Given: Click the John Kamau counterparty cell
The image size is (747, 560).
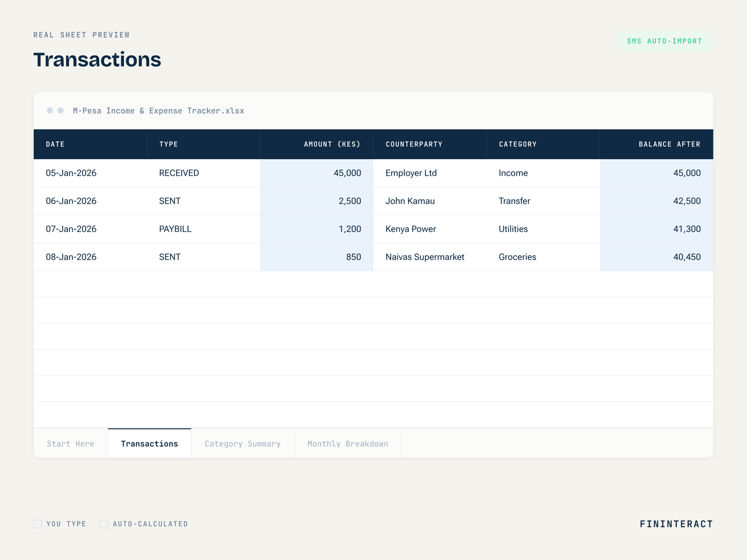Looking at the screenshot, I should pos(430,201).
